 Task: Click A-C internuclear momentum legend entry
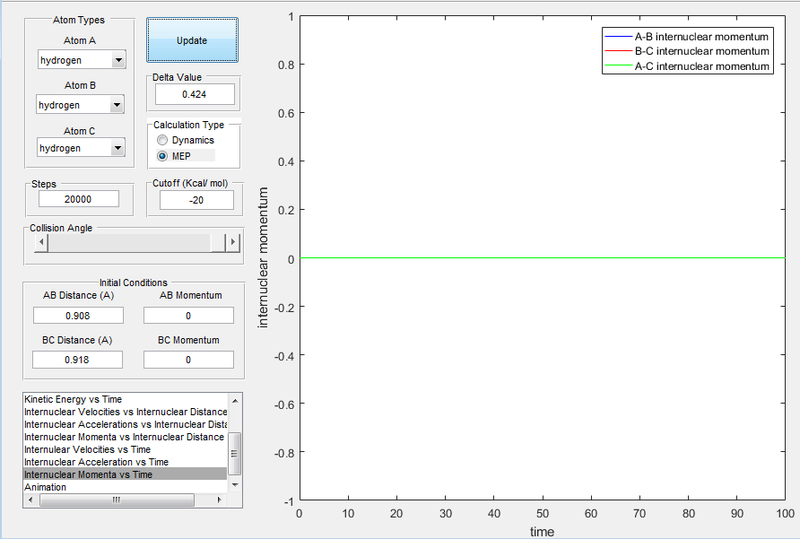click(687, 66)
